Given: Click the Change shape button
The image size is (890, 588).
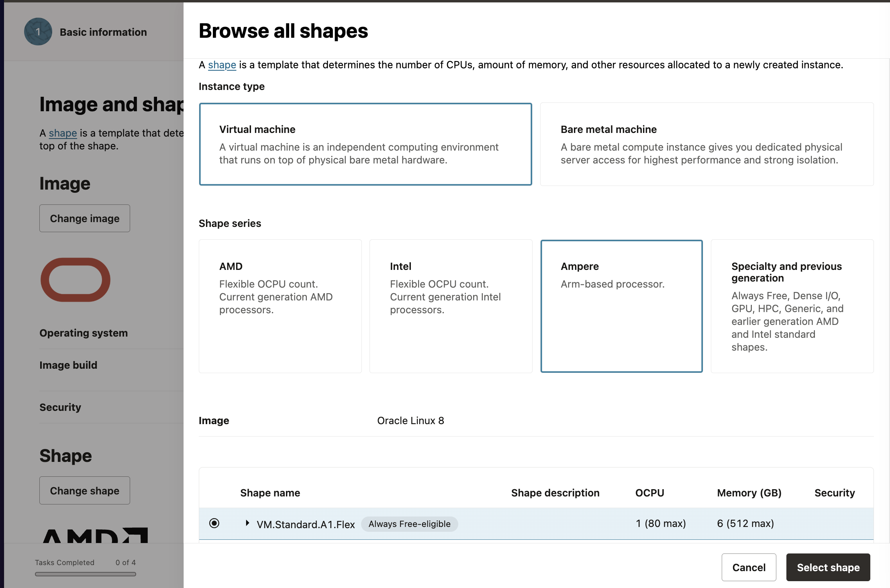Looking at the screenshot, I should (85, 490).
